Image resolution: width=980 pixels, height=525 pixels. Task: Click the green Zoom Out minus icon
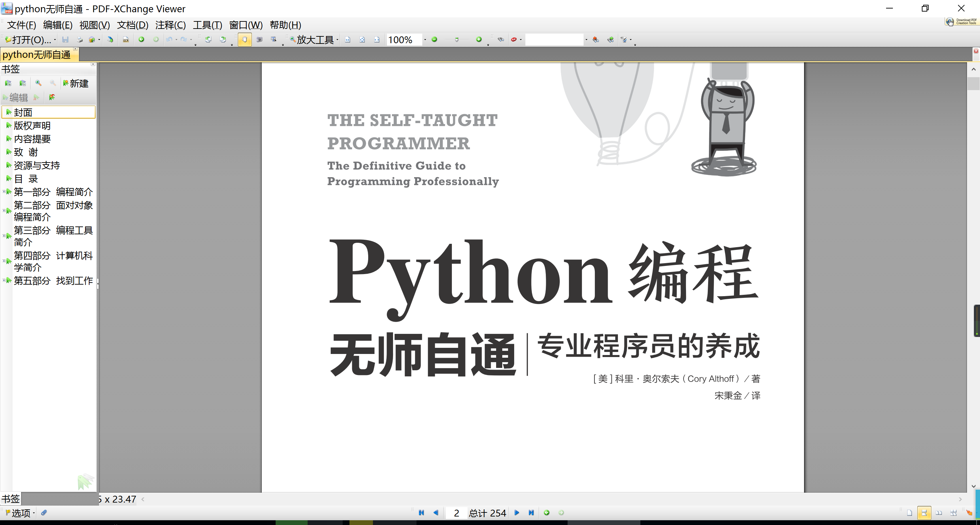point(435,39)
